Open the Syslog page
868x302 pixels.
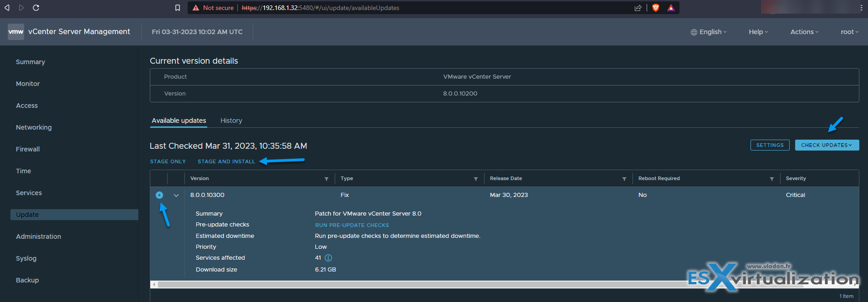(26, 258)
